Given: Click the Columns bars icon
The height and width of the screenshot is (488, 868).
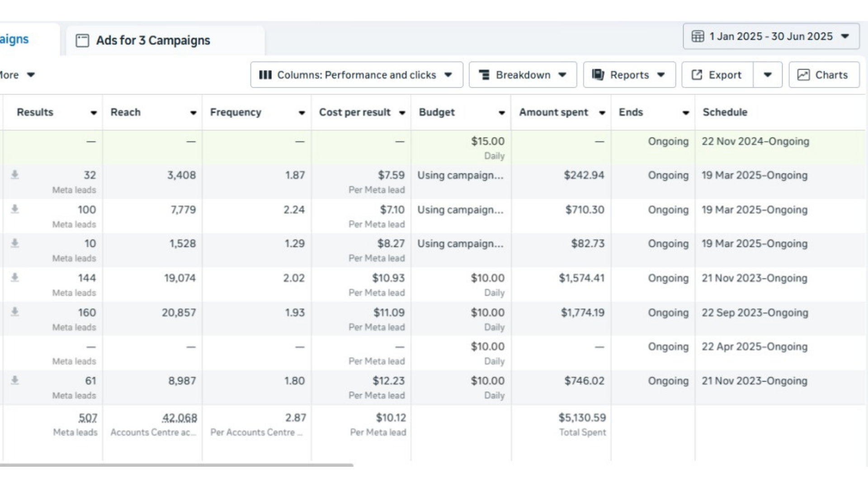Looking at the screenshot, I should (265, 75).
